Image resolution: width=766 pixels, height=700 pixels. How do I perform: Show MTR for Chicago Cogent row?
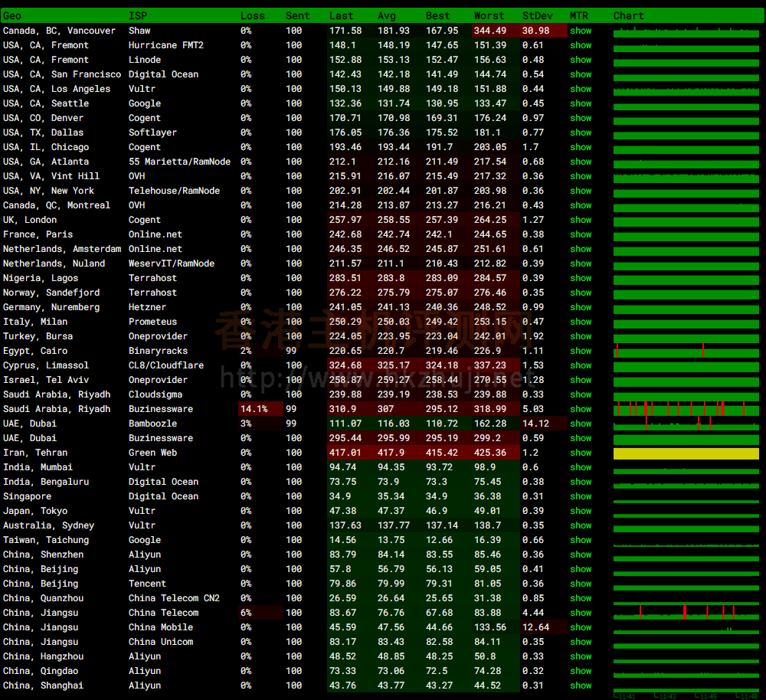[581, 147]
